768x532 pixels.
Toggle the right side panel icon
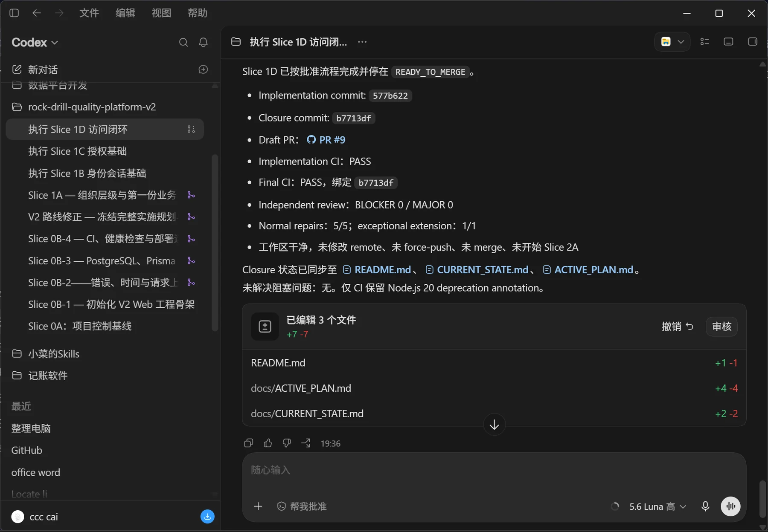click(x=753, y=42)
